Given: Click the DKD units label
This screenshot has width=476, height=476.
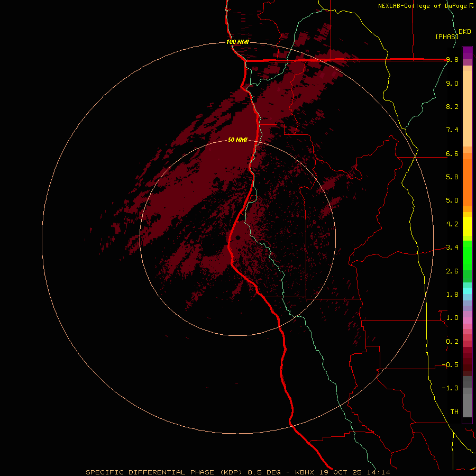Looking at the screenshot, I should tap(465, 32).
